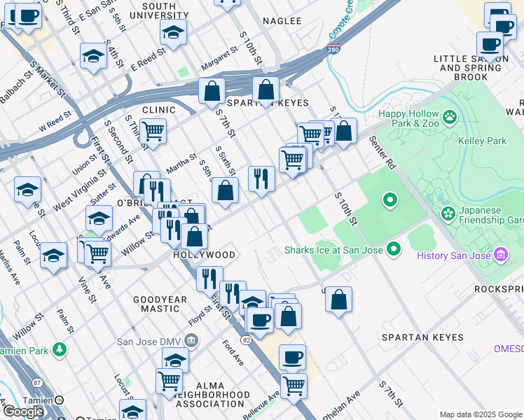
Task: Open the Happy Hollow Park & Zoo paw icon
Action: (448, 115)
